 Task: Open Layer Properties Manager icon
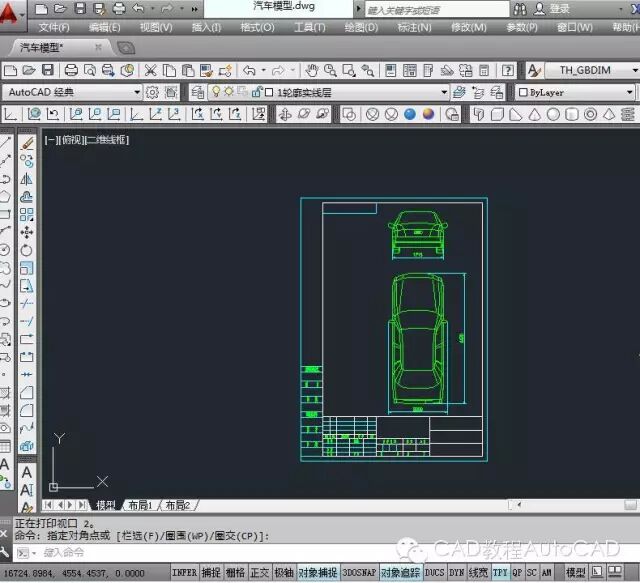(198, 92)
